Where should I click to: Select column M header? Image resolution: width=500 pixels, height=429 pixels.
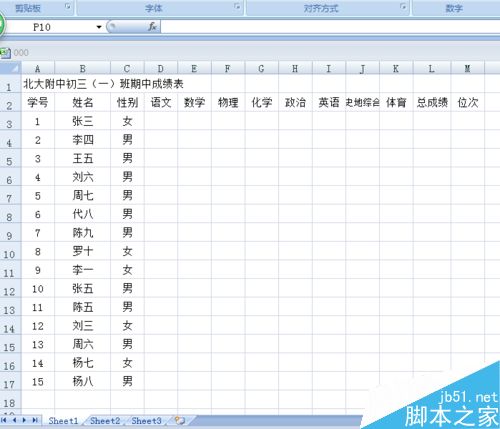pos(467,69)
